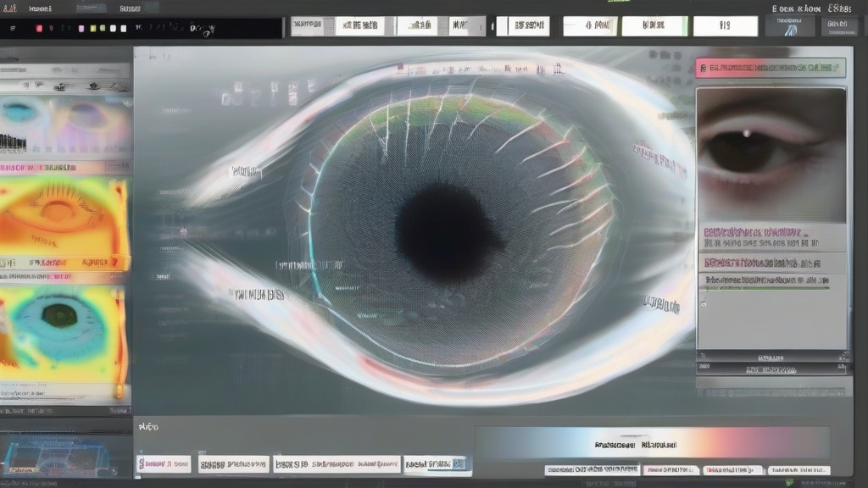
Task: Click the last white tab in top row
Action: pyautogui.click(x=725, y=26)
